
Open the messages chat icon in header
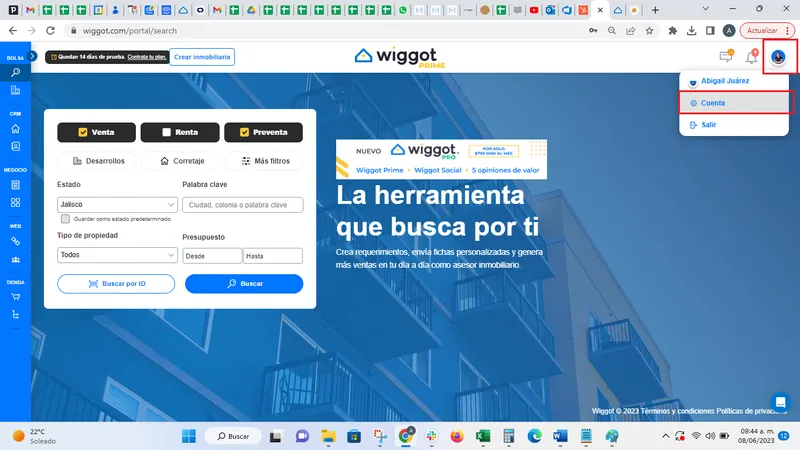pos(726,57)
